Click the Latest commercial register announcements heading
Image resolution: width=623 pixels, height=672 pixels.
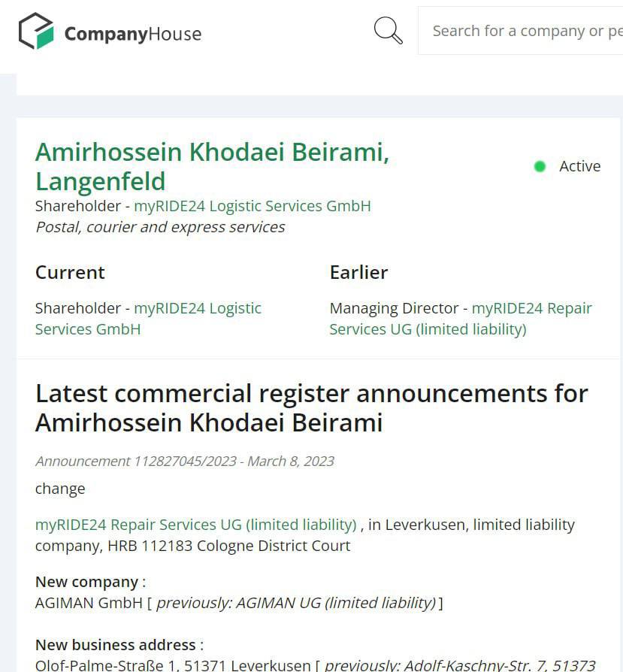(x=311, y=408)
